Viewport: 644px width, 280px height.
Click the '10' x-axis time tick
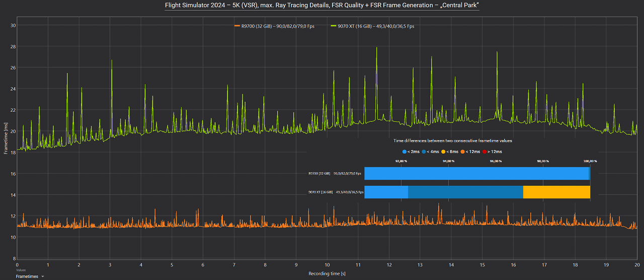pos(327,264)
